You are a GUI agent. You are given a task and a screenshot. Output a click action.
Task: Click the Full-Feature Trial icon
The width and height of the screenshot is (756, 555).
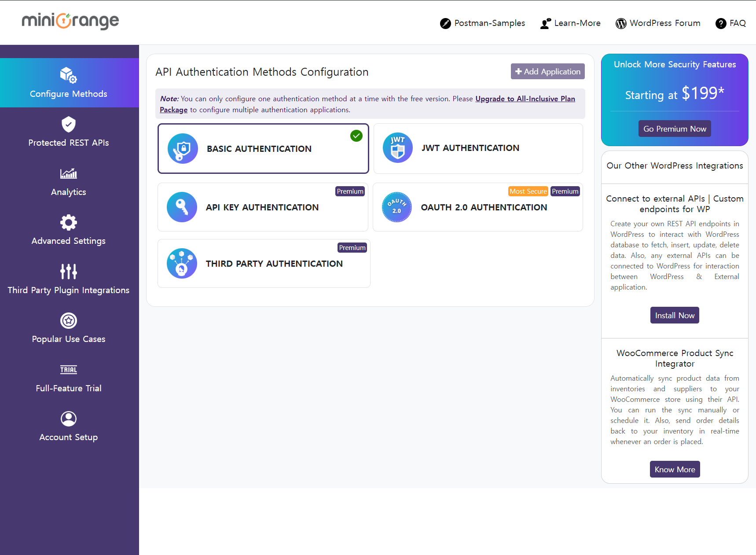pyautogui.click(x=68, y=370)
